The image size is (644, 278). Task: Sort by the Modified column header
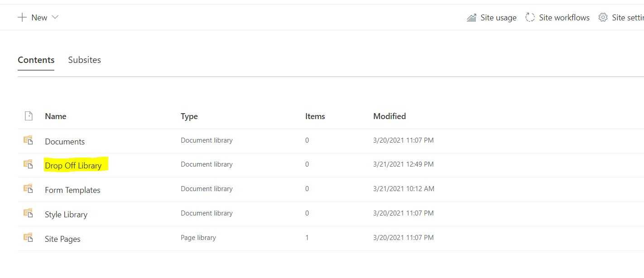389,116
